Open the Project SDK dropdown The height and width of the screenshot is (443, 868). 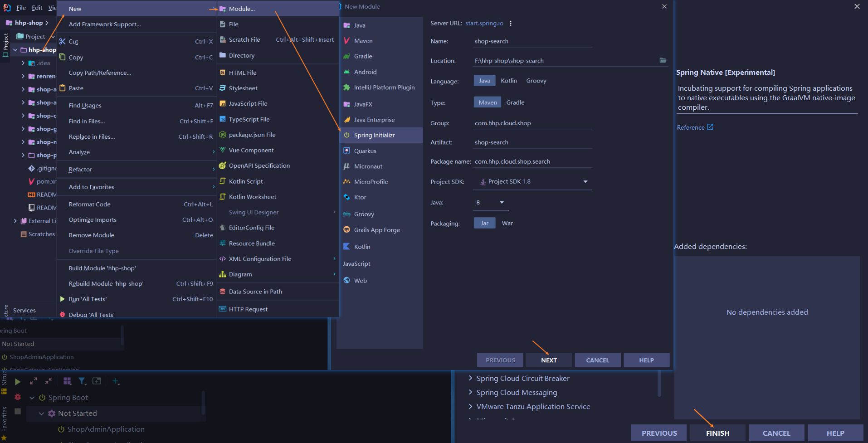tap(533, 181)
